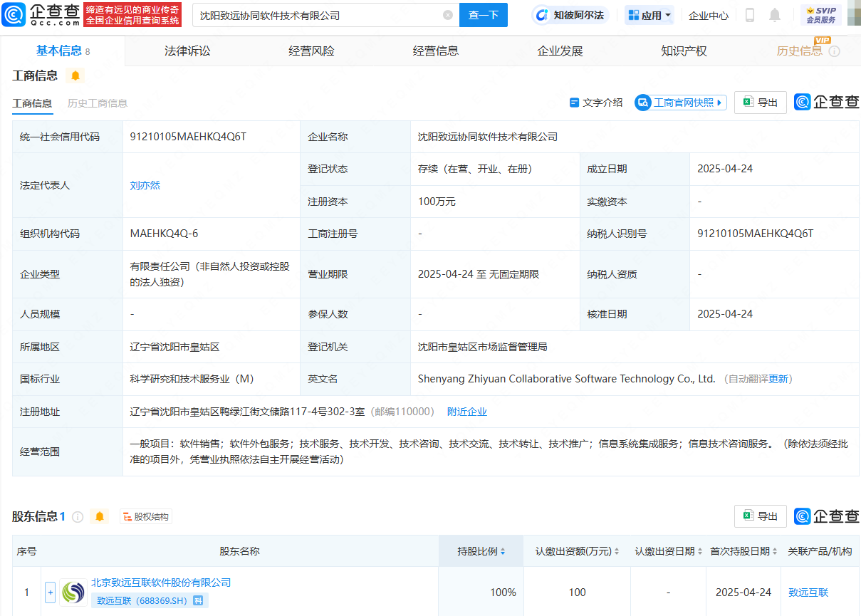Open the notification bell in header
This screenshot has height=616, width=861.
[775, 15]
